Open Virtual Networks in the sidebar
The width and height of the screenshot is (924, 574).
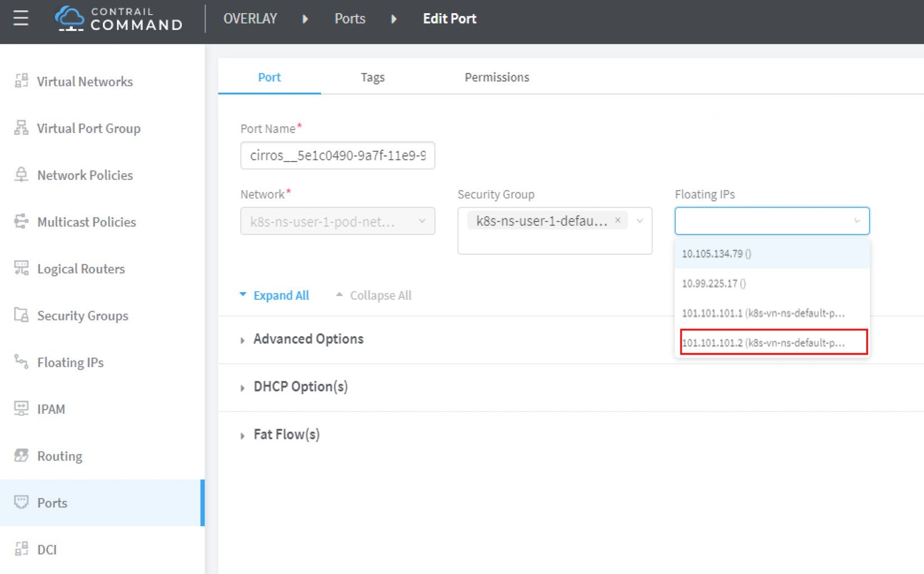[85, 81]
